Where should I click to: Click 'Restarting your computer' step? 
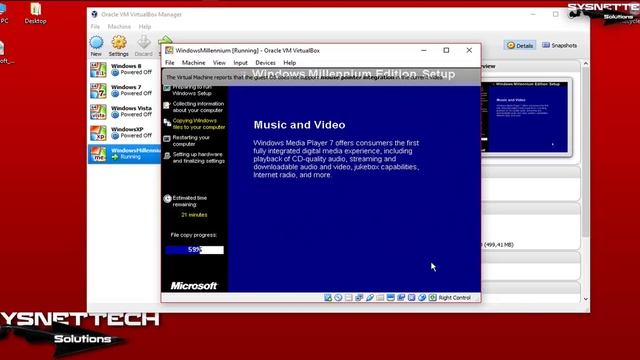191,141
